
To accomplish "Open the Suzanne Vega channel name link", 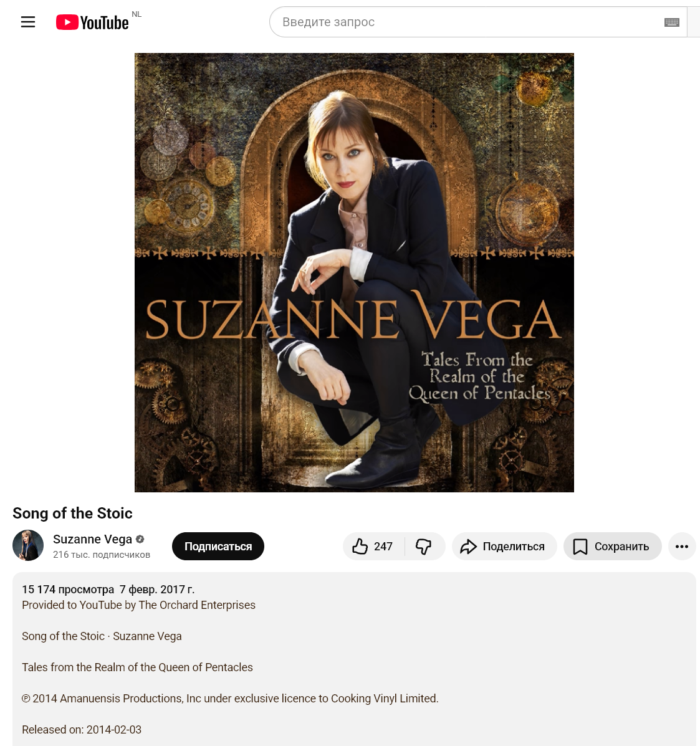I will [92, 539].
